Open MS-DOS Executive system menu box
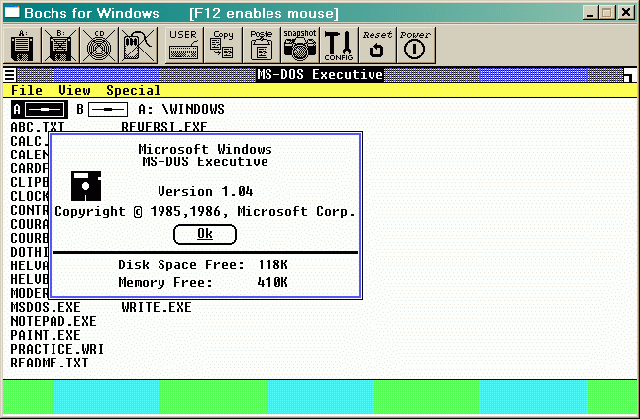 pos(10,75)
